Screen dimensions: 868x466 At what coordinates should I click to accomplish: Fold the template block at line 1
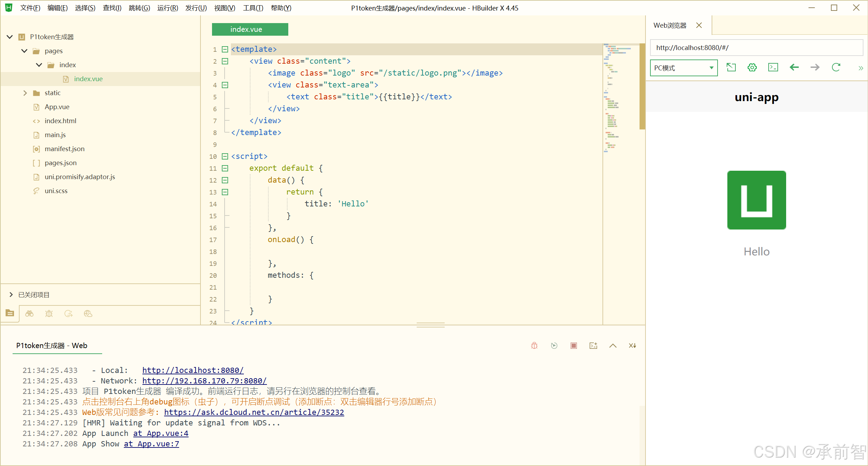click(x=225, y=49)
